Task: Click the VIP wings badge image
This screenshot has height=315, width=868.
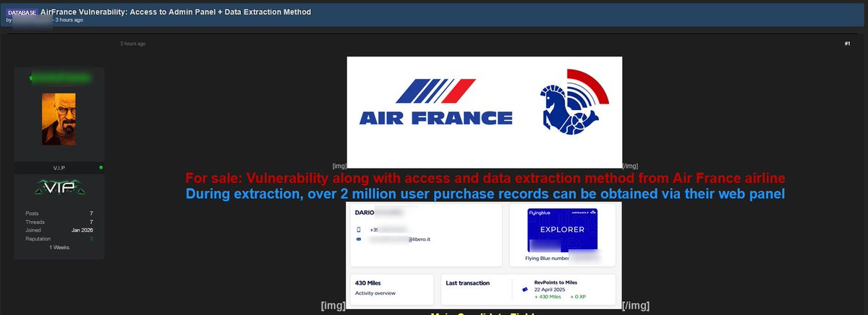Action: click(x=59, y=189)
